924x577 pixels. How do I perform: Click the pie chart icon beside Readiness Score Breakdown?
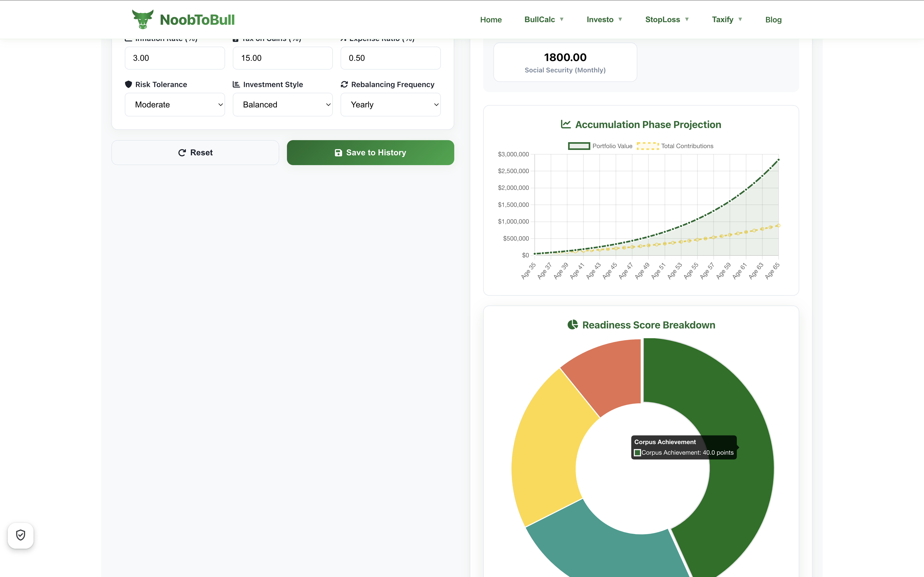pyautogui.click(x=573, y=325)
